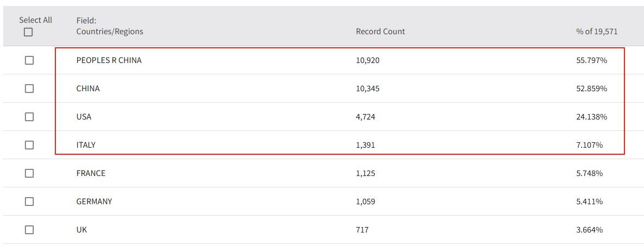This screenshot has height=245, width=644.
Task: Click the Record Count column header
Action: pyautogui.click(x=380, y=32)
